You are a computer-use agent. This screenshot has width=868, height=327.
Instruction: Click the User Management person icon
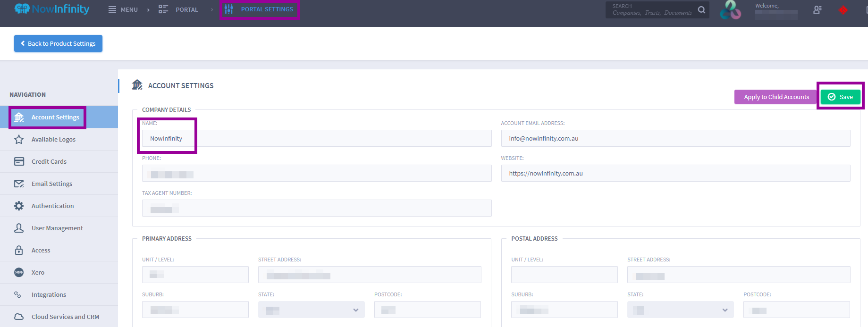tap(19, 228)
